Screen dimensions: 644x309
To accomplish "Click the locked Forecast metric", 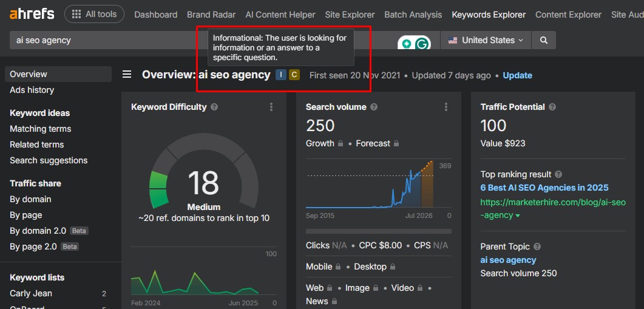I will click(x=378, y=143).
